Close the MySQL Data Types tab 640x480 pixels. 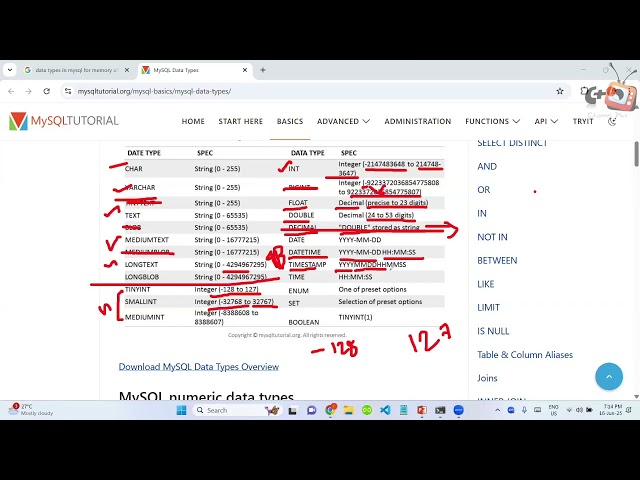pos(245,70)
